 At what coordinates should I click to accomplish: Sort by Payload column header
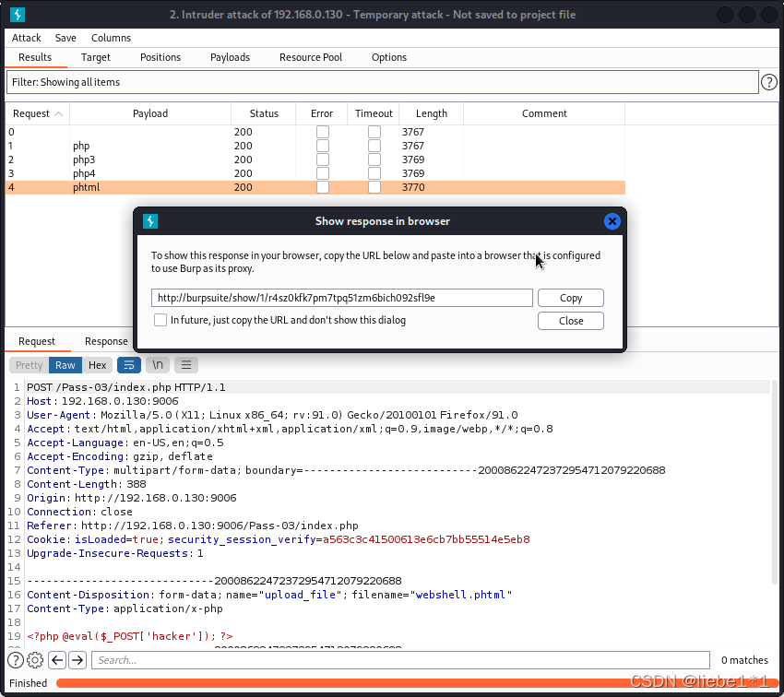(150, 114)
